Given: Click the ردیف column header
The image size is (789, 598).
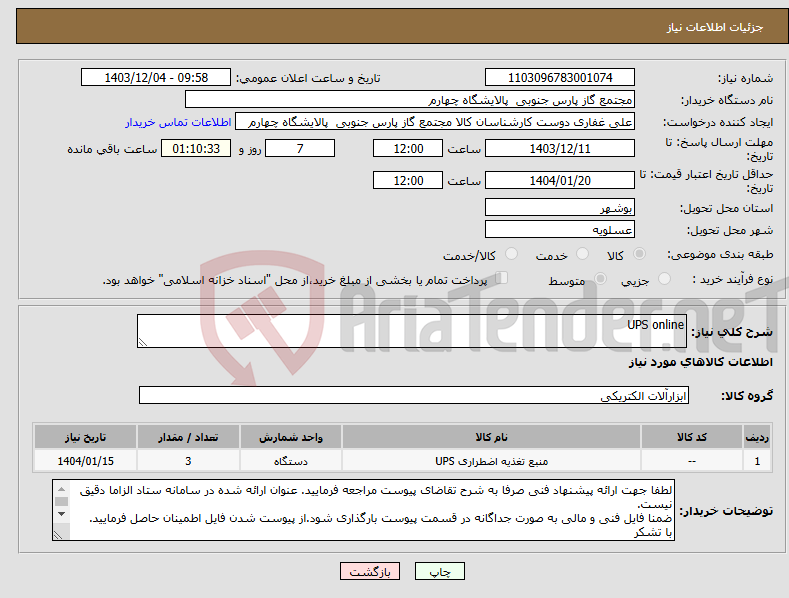Looking at the screenshot, I should 757,437.
